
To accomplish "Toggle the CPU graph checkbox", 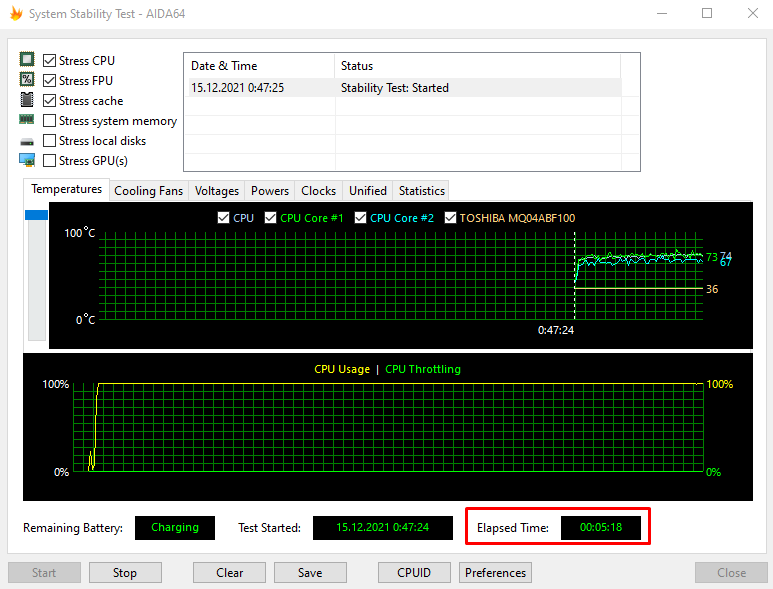I will click(223, 217).
